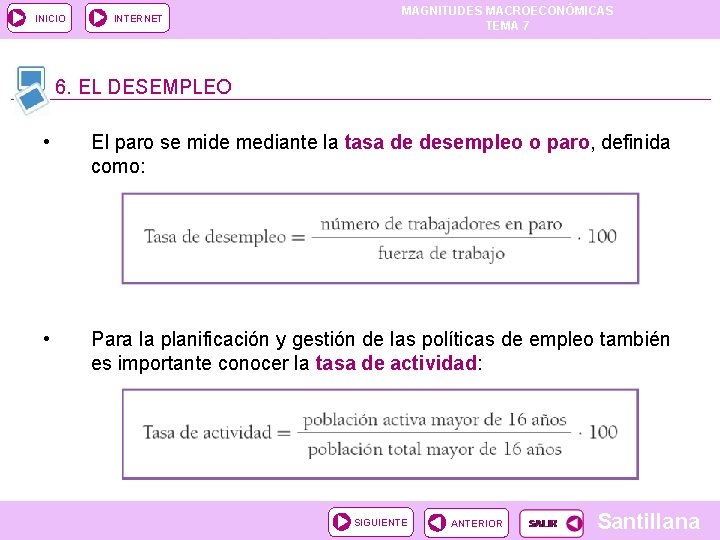The height and width of the screenshot is (540, 720).
Task: Click numerator 'número de trabajadores en paro'
Action: pyautogui.click(x=441, y=225)
